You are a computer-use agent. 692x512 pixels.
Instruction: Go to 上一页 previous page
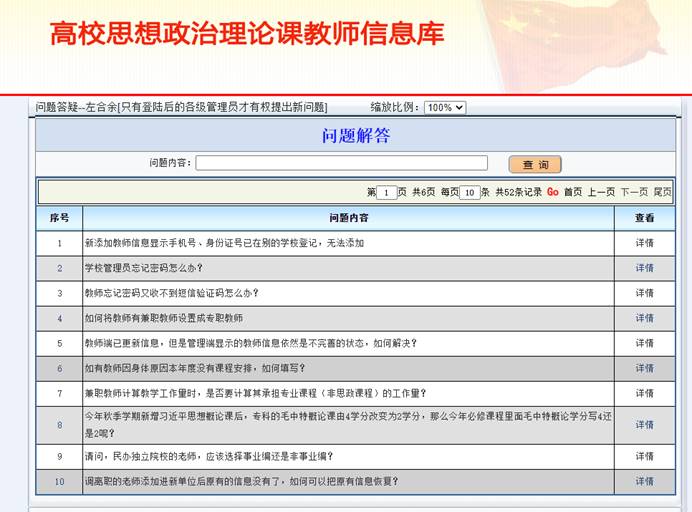601,192
